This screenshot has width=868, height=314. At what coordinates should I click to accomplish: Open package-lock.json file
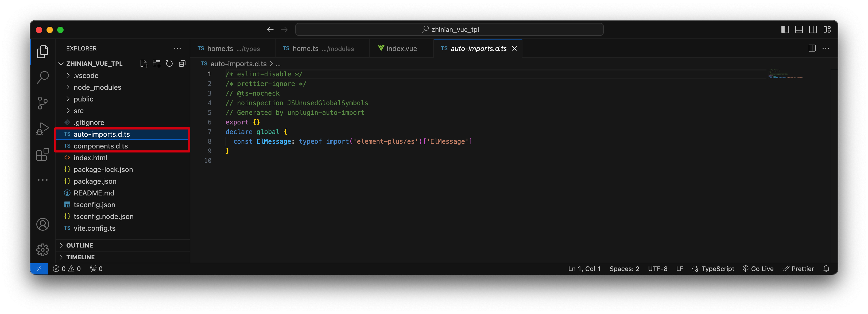pyautogui.click(x=123, y=169)
